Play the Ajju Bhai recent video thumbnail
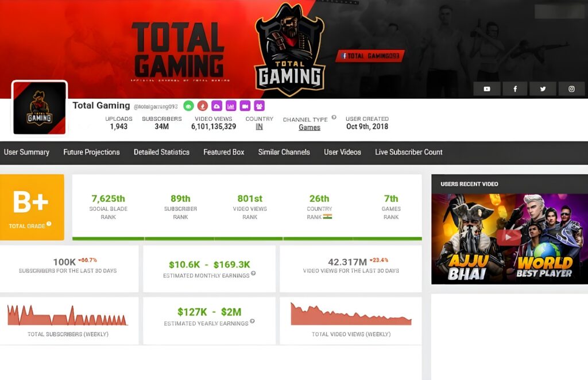The image size is (588, 380). pos(509,239)
